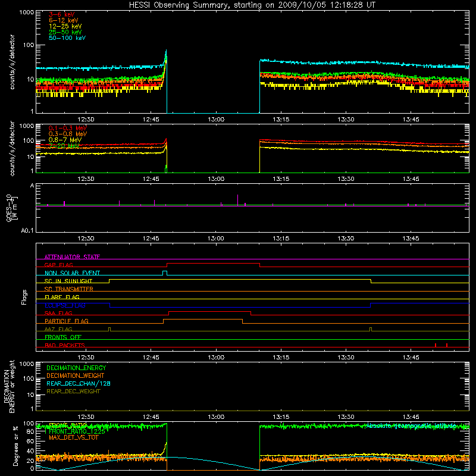Click the 13:00 tick under the Flags panel
This screenshot has width=476, height=476.
[x=216, y=358]
